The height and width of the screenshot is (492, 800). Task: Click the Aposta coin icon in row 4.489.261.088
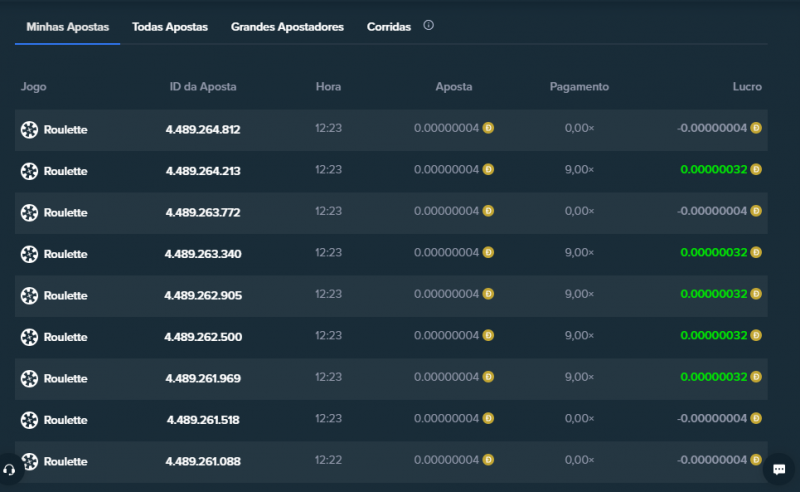point(488,460)
